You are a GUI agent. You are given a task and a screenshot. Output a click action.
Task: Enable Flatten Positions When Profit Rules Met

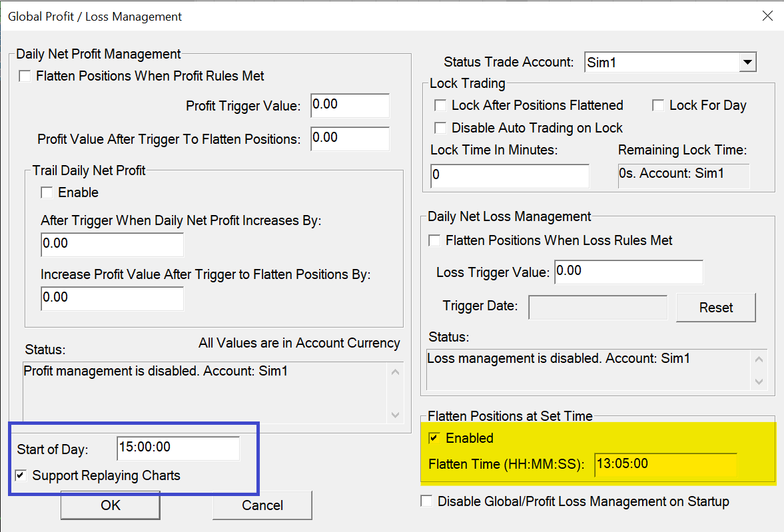coord(25,77)
